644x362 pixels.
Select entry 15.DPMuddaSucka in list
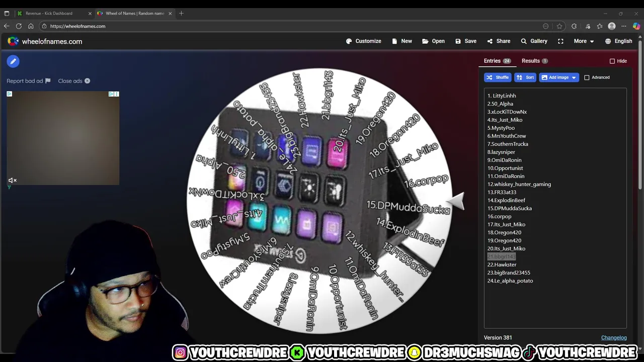click(510, 208)
